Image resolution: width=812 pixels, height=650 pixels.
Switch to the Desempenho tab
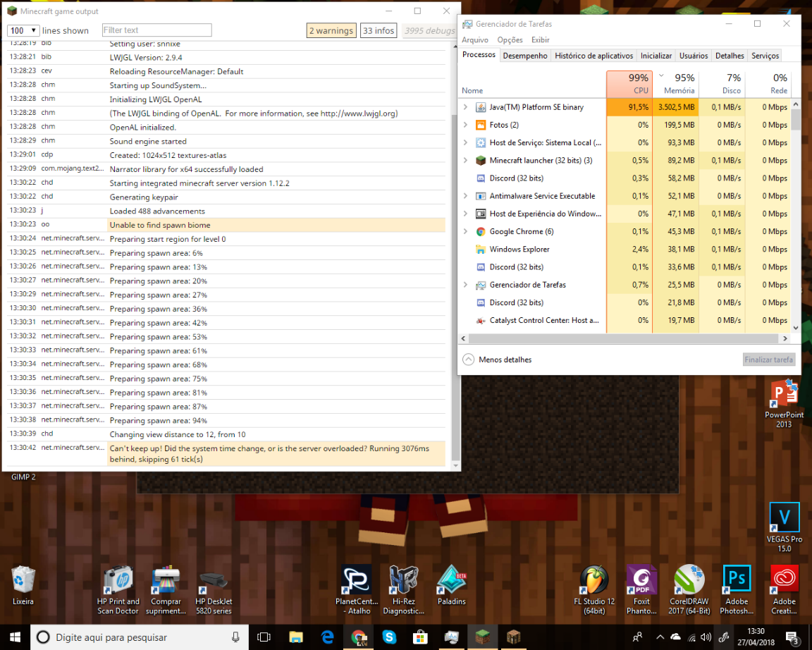pos(525,56)
